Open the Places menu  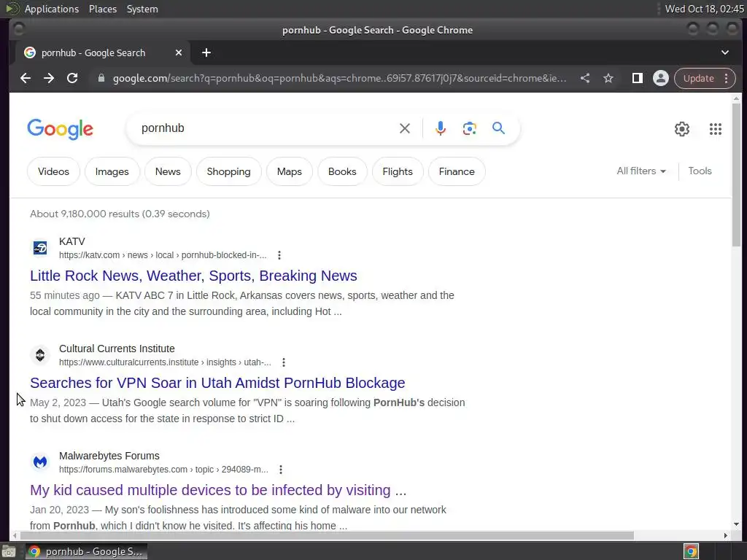pyautogui.click(x=103, y=9)
